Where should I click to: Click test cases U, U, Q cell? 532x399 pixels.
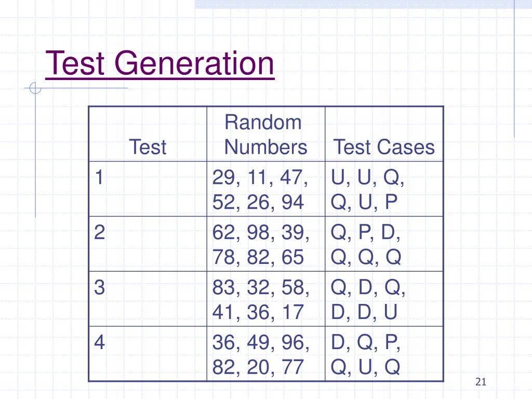384,189
